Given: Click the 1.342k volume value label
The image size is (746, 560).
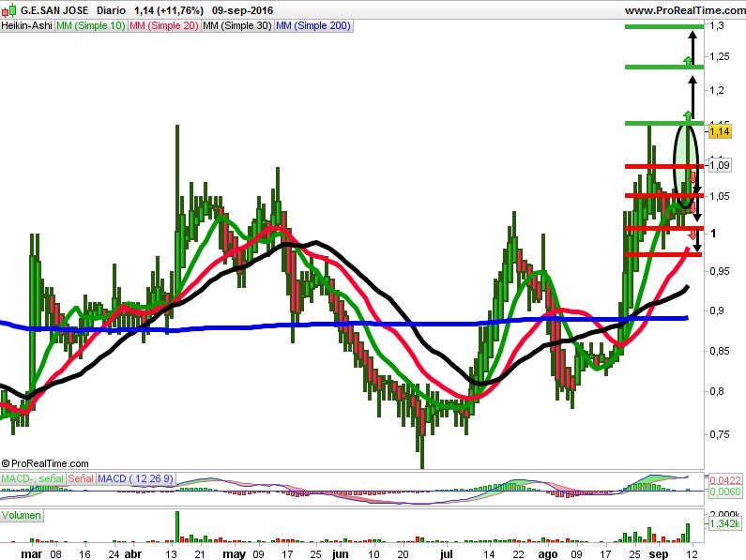Looking at the screenshot, I should pos(725,523).
